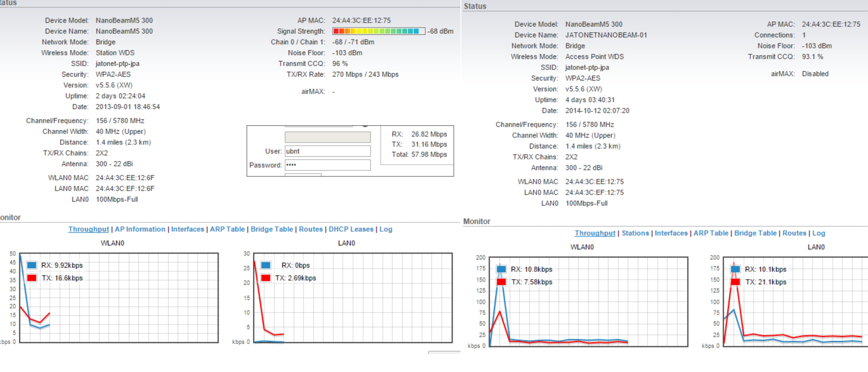Open the left panel Throughput tab
Viewport: 868px width, 372px height.
click(x=89, y=229)
